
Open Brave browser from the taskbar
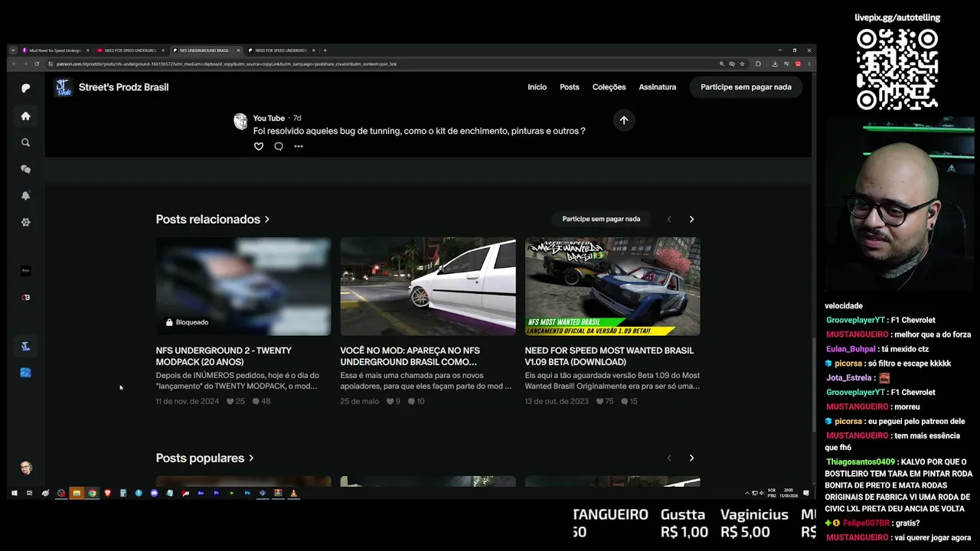click(x=107, y=494)
